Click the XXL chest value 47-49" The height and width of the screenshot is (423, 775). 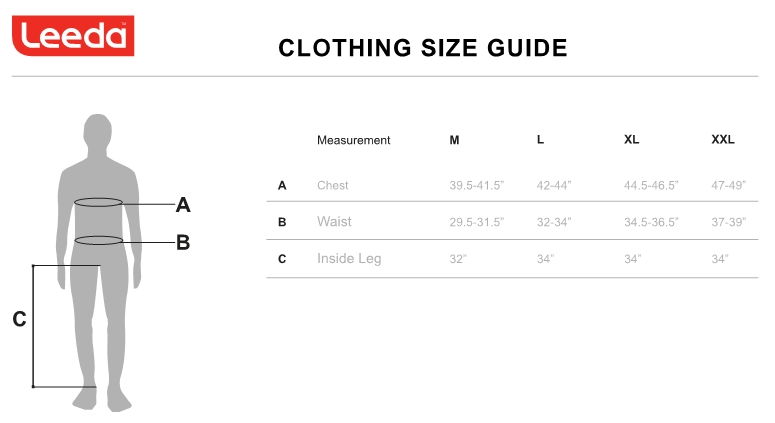[728, 185]
